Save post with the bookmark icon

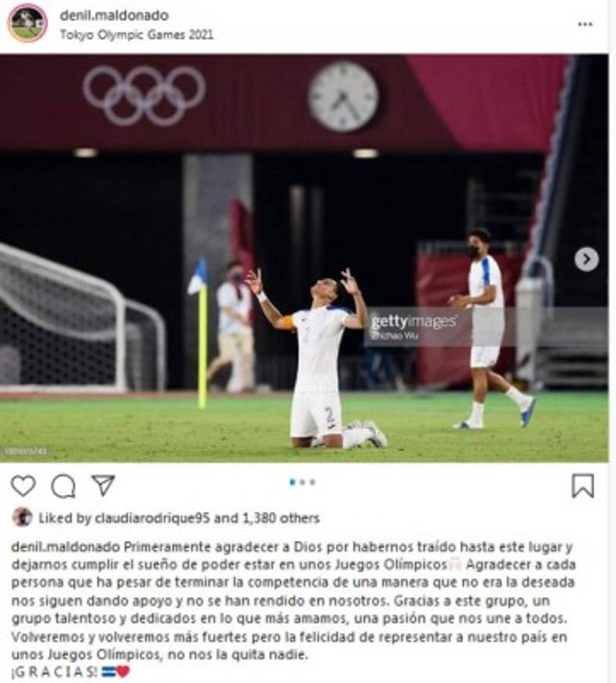click(583, 486)
